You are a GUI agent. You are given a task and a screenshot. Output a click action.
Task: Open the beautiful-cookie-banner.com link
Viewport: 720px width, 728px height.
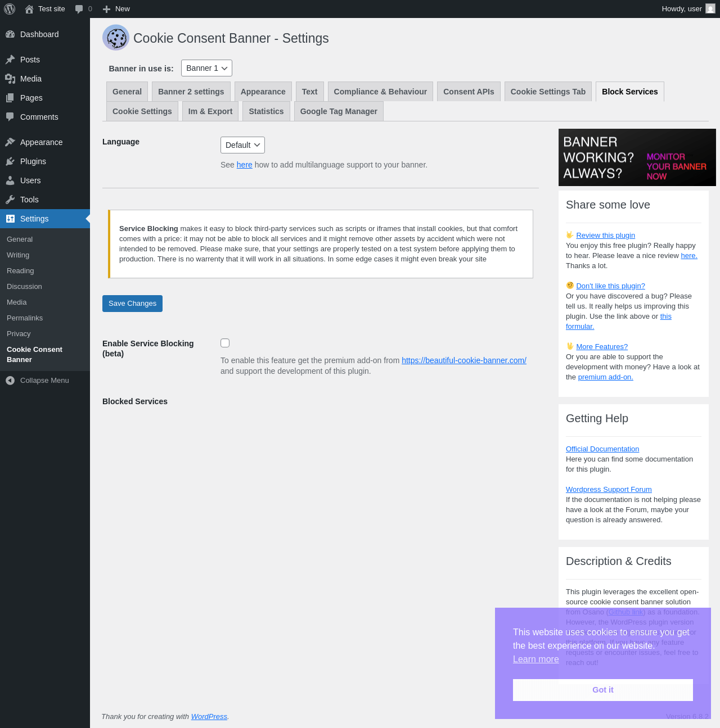(x=464, y=360)
